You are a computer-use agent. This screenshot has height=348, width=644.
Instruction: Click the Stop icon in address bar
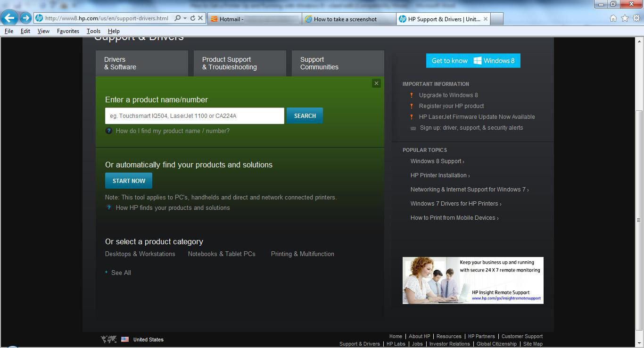(x=200, y=18)
